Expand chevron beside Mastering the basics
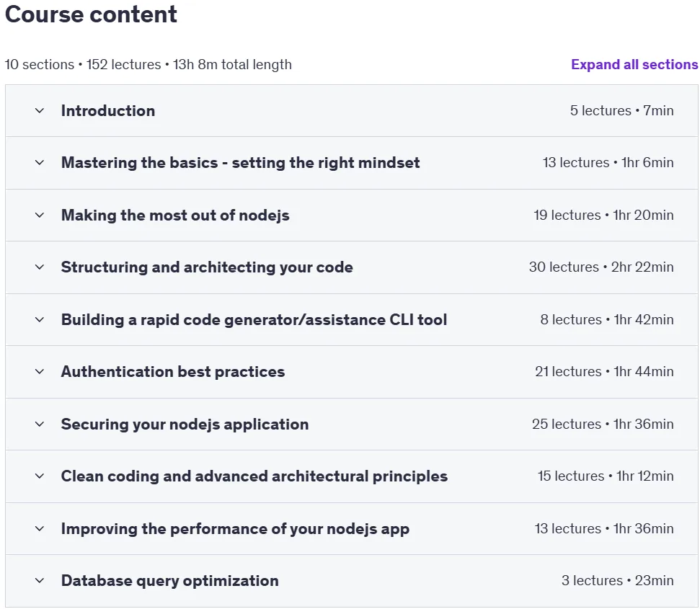Viewport: 700px width, 609px height. 39,163
